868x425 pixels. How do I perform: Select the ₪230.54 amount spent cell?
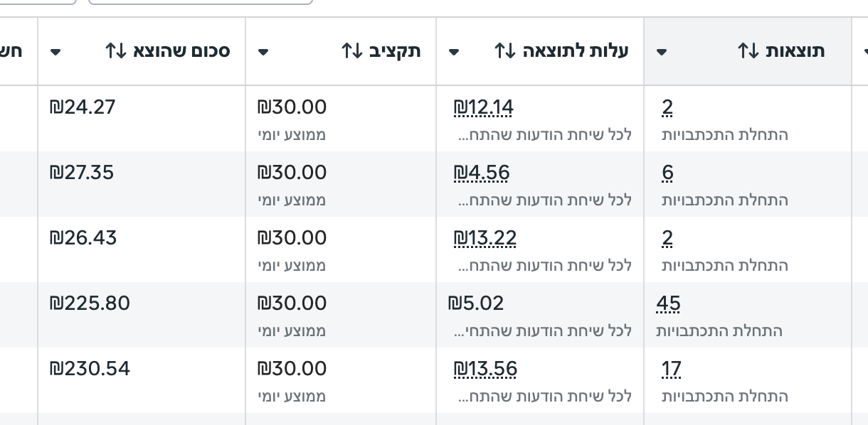click(90, 369)
